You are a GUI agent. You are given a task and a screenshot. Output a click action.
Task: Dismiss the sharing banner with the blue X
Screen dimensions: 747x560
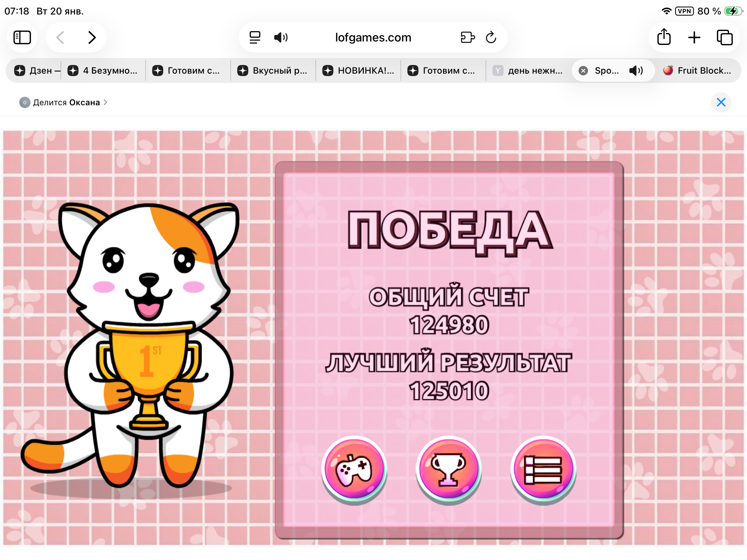721,102
